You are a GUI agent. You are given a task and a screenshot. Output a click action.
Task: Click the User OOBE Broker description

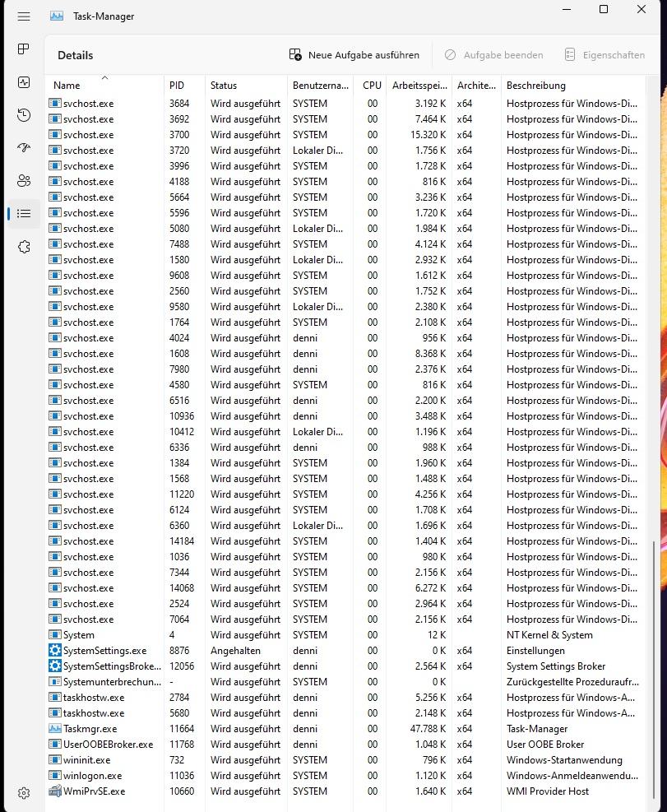click(x=544, y=745)
